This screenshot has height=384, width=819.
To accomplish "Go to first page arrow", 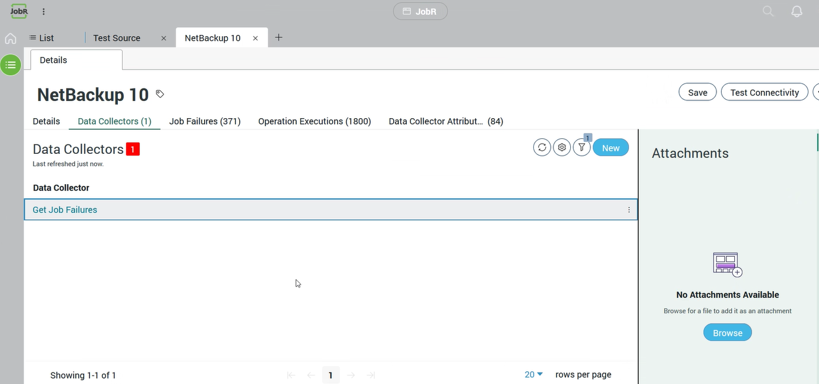I will coord(291,375).
